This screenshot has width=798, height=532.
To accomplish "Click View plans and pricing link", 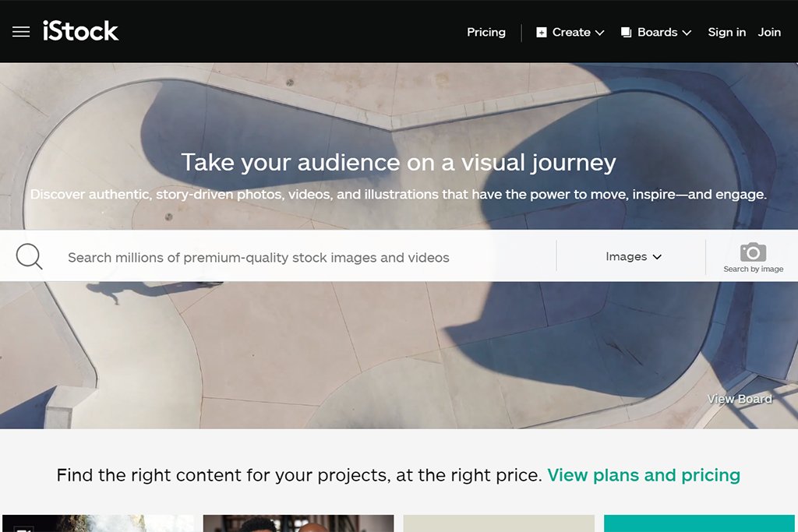I will point(643,475).
